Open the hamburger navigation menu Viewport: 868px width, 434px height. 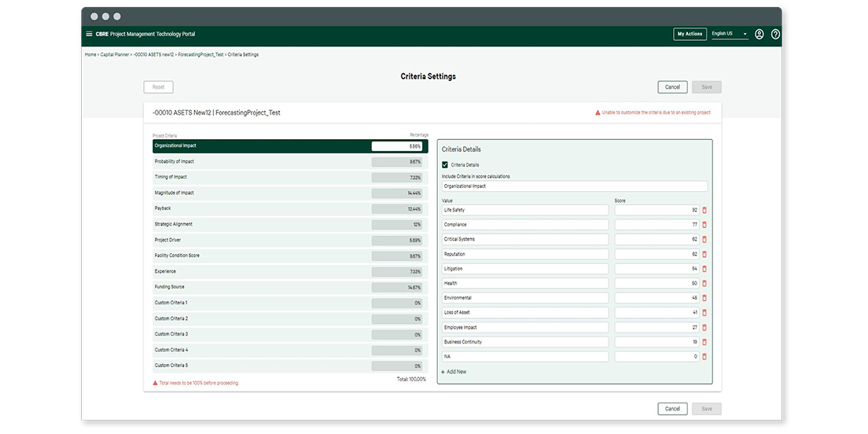click(x=89, y=34)
